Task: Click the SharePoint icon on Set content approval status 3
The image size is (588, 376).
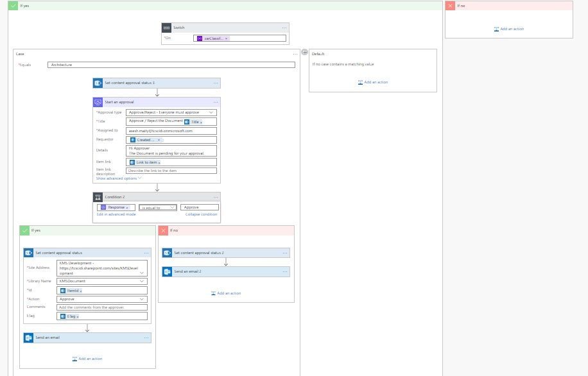Action: (98, 83)
